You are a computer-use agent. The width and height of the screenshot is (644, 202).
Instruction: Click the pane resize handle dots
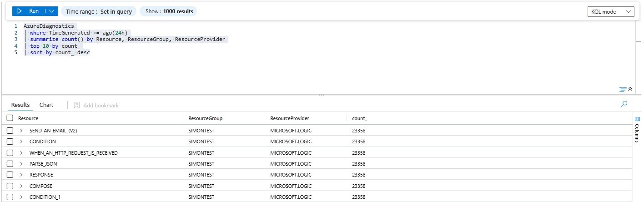pyautogui.click(x=322, y=95)
